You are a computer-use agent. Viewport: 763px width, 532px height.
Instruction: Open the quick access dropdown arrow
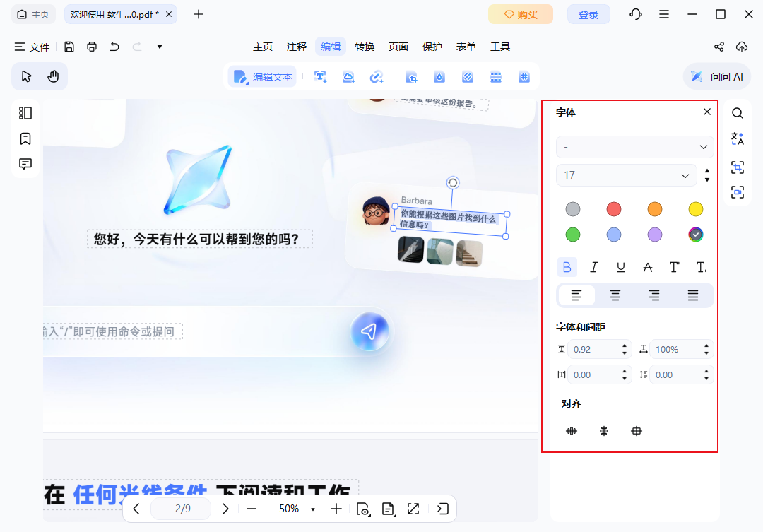(160, 47)
